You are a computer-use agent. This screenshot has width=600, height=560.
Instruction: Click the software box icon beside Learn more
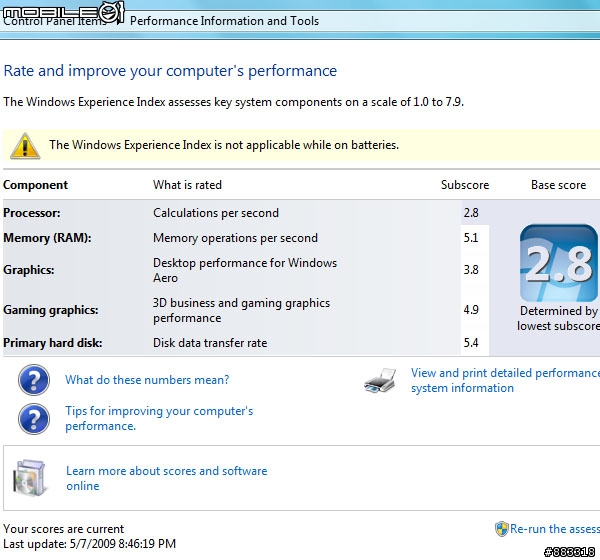click(30, 478)
